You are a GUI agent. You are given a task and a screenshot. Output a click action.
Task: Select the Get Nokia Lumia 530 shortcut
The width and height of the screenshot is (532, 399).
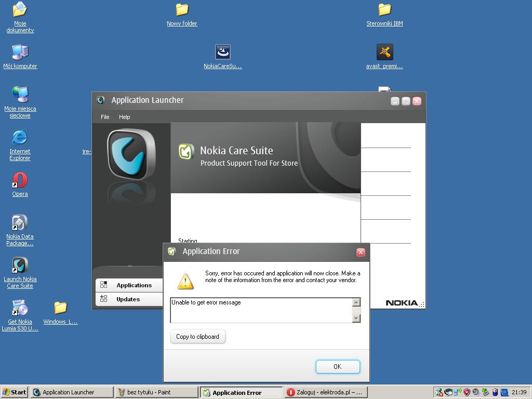[20, 315]
